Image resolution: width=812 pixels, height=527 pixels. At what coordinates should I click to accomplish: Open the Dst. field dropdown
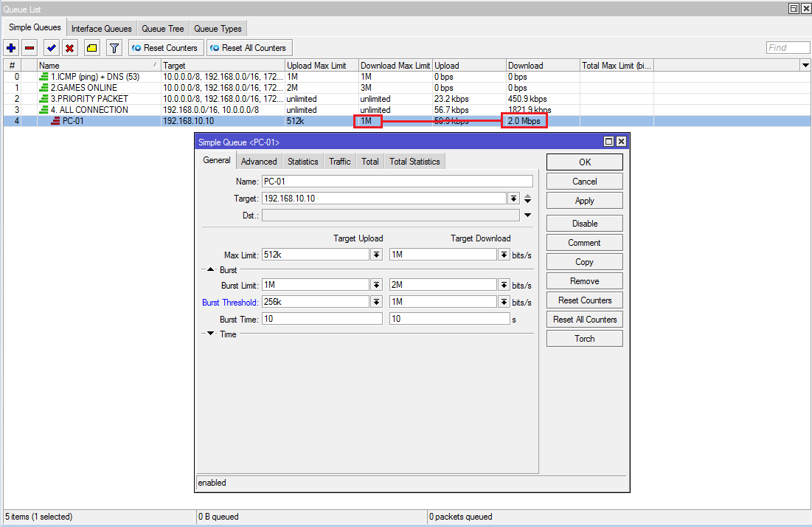pyautogui.click(x=527, y=215)
